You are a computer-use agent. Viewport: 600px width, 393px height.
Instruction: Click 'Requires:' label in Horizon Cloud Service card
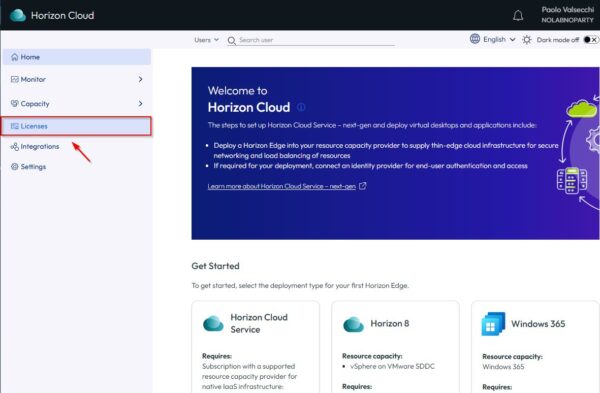[x=217, y=356]
